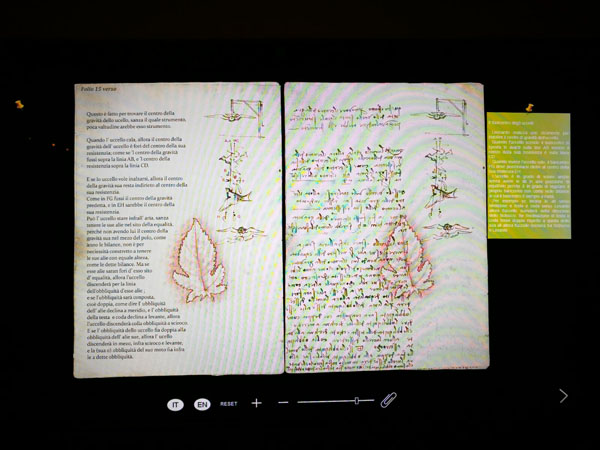Click the pushpin above the yellow note
Screen dimensions: 600x450
pyautogui.click(x=530, y=108)
